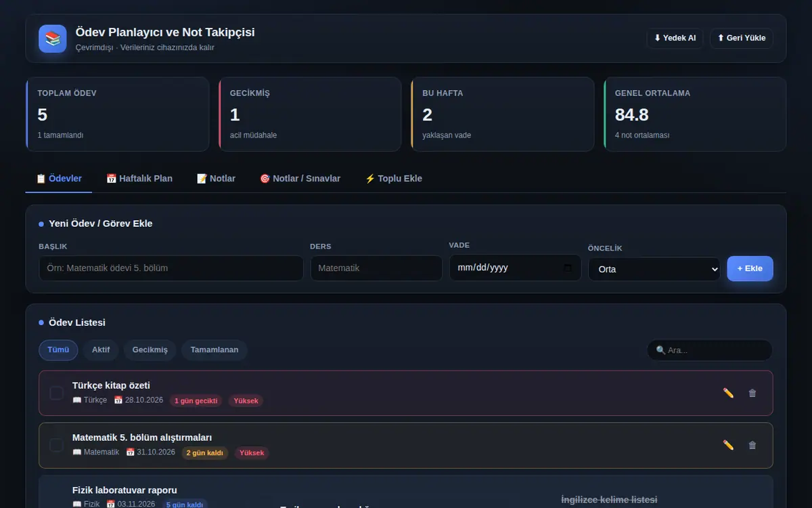Filter the list by Tamamlanan
The image size is (812, 508).
215,350
